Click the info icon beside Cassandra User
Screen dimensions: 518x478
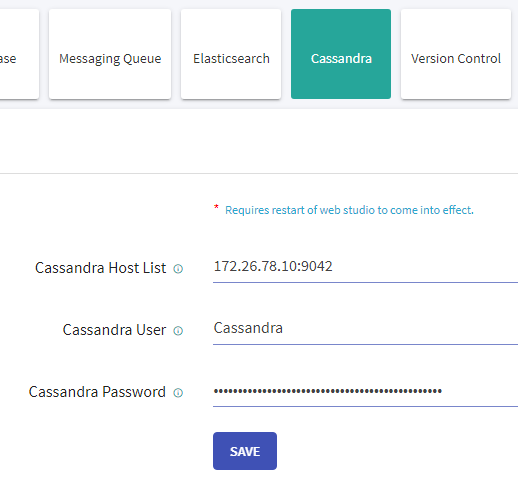(178, 331)
